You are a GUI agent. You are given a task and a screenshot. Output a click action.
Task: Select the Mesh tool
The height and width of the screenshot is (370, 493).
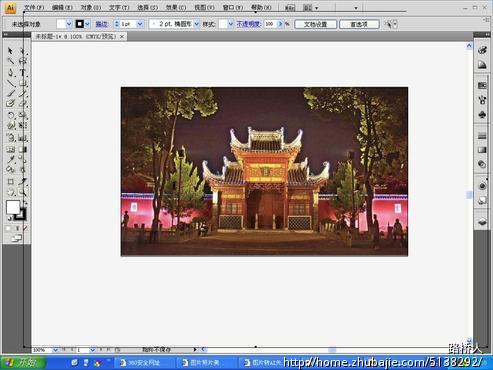pos(10,149)
